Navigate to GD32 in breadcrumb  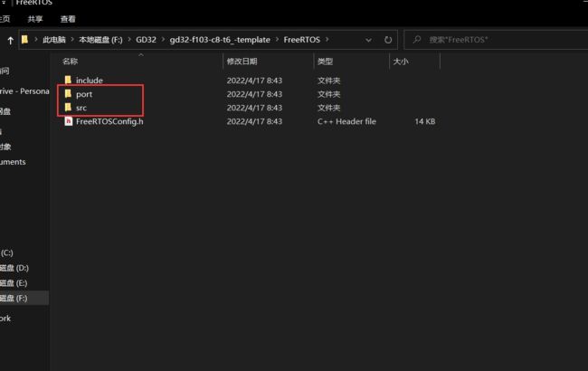(146, 40)
